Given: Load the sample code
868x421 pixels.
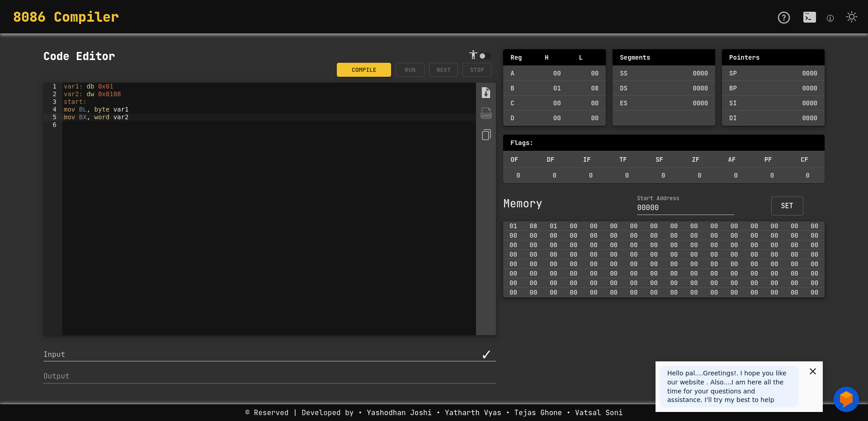Looking at the screenshot, I should point(486,113).
